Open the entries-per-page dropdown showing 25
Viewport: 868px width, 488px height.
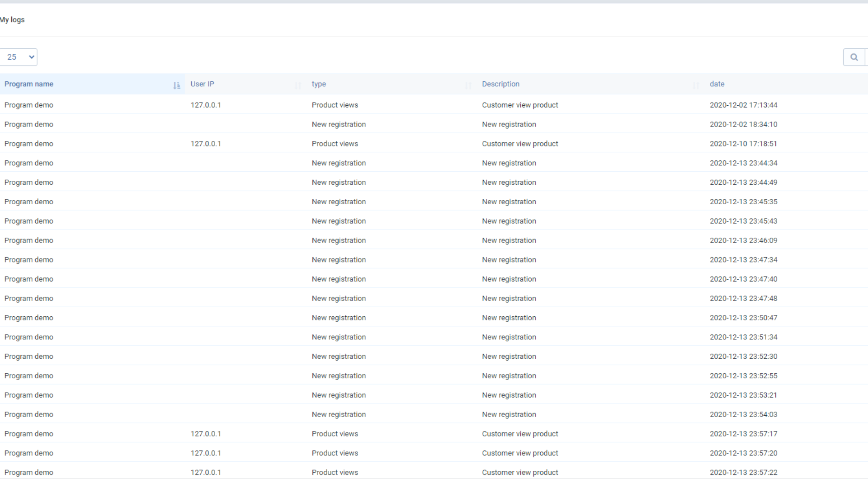point(19,57)
